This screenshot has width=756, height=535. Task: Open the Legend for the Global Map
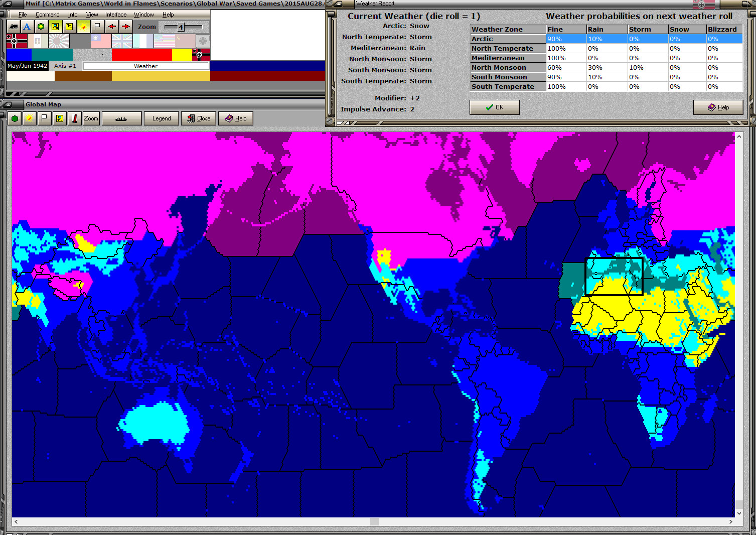(x=162, y=119)
